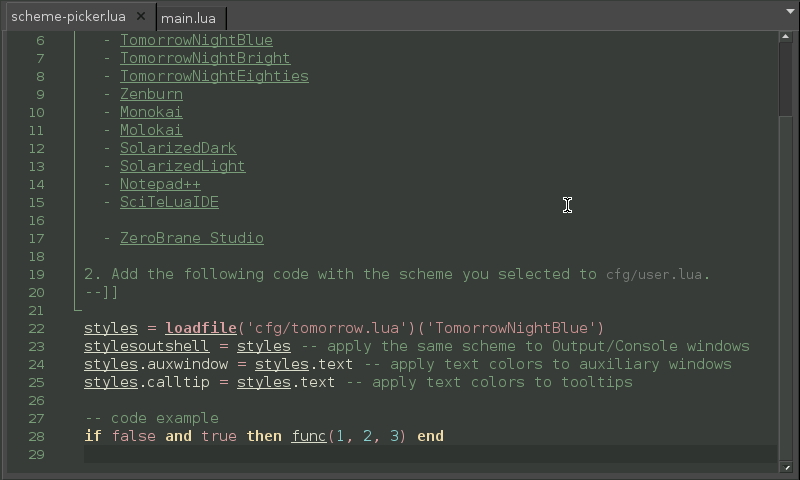Image resolution: width=800 pixels, height=480 pixels.
Task: Pick the ZeroBrane Studio scheme link
Action: (192, 238)
